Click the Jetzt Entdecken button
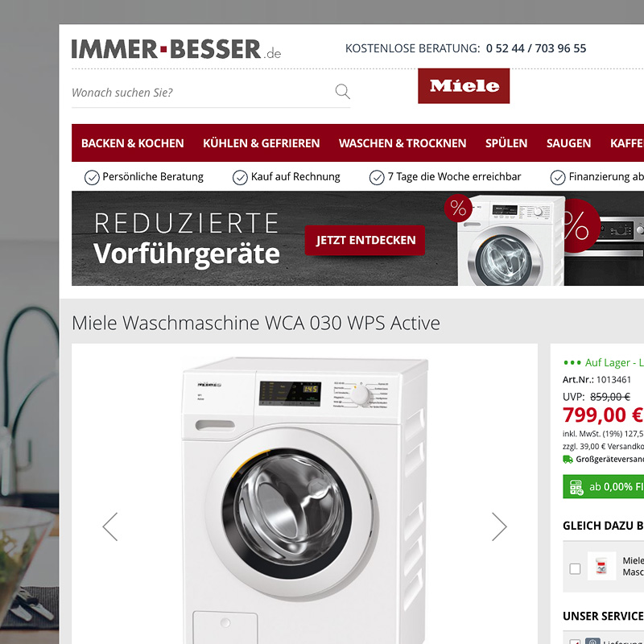 [365, 240]
